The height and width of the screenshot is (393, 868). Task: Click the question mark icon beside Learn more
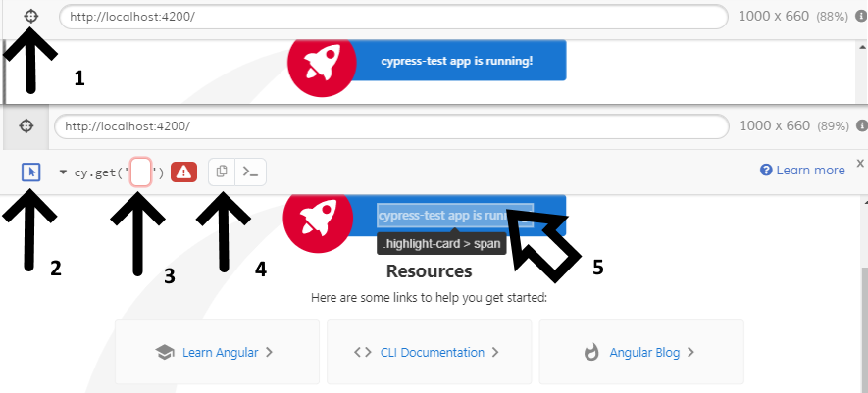[x=766, y=170]
